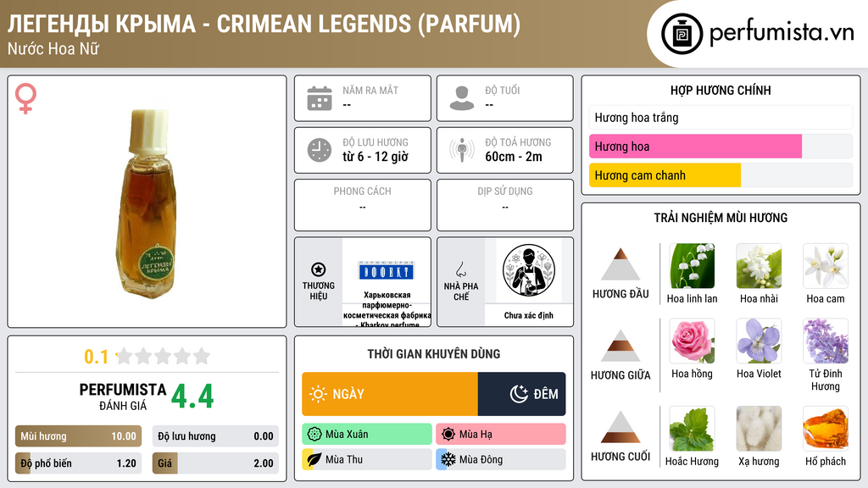Click the clock icon beside Độ lưu hương
Image resolution: width=868 pixels, height=488 pixels.
tap(320, 150)
